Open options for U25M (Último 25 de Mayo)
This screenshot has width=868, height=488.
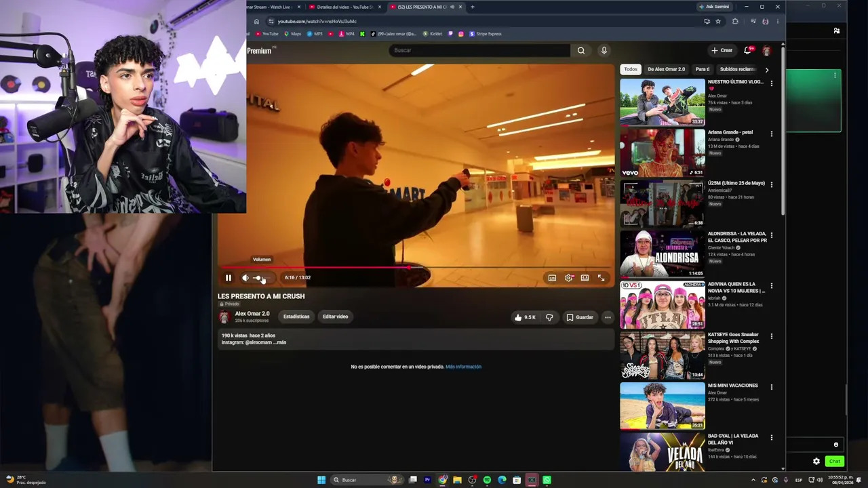771,184
